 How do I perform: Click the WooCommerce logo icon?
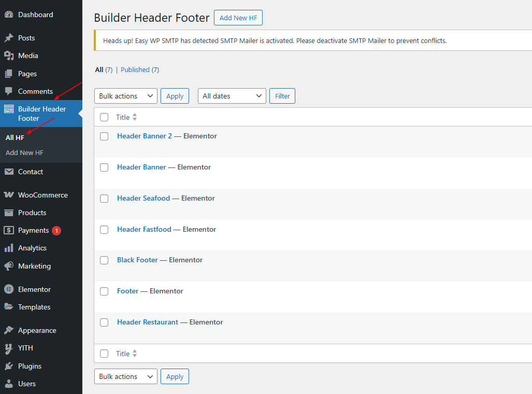pyautogui.click(x=9, y=195)
